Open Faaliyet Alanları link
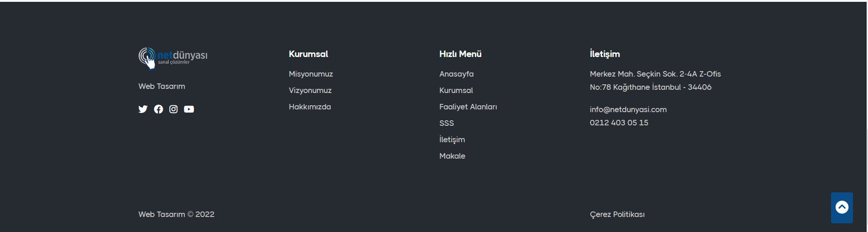The height and width of the screenshot is (232, 868). tap(468, 107)
